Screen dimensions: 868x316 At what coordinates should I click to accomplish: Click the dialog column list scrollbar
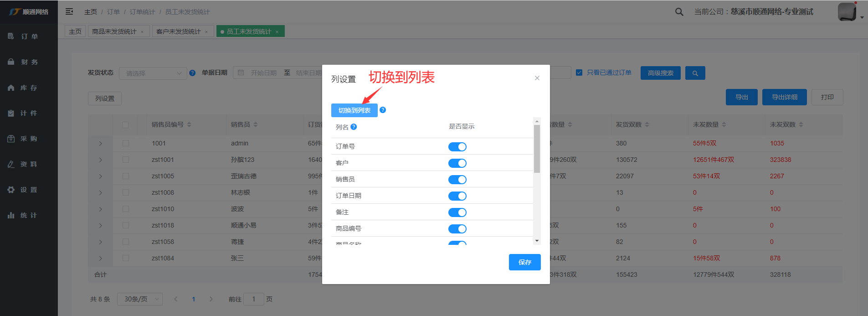537,149
